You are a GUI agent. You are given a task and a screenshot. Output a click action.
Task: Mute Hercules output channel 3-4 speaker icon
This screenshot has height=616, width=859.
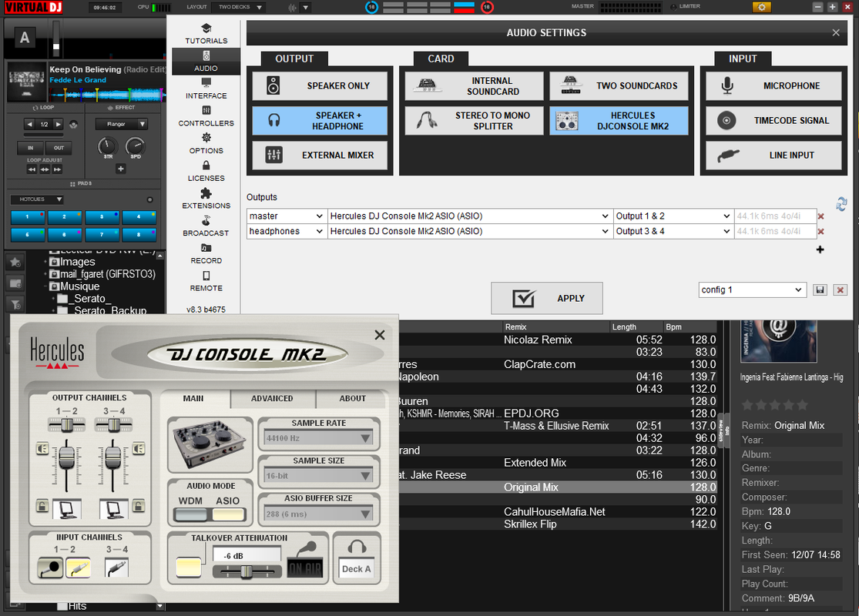[139, 449]
